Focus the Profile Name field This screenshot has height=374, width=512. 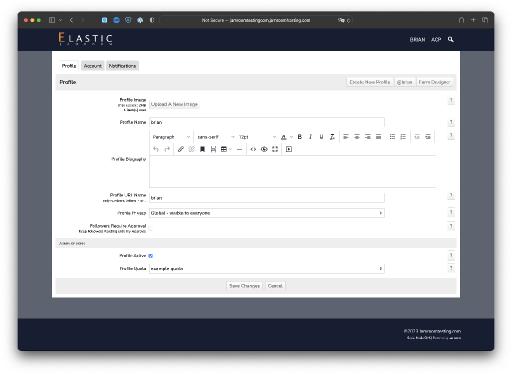click(x=267, y=122)
